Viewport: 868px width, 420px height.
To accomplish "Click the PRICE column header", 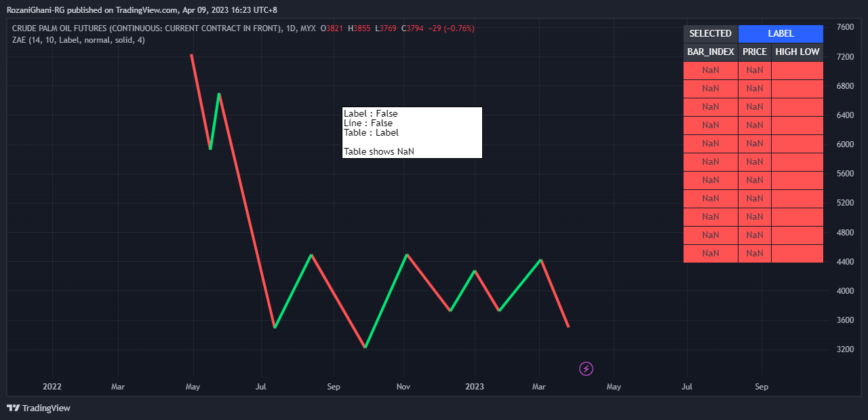I will 755,52.
